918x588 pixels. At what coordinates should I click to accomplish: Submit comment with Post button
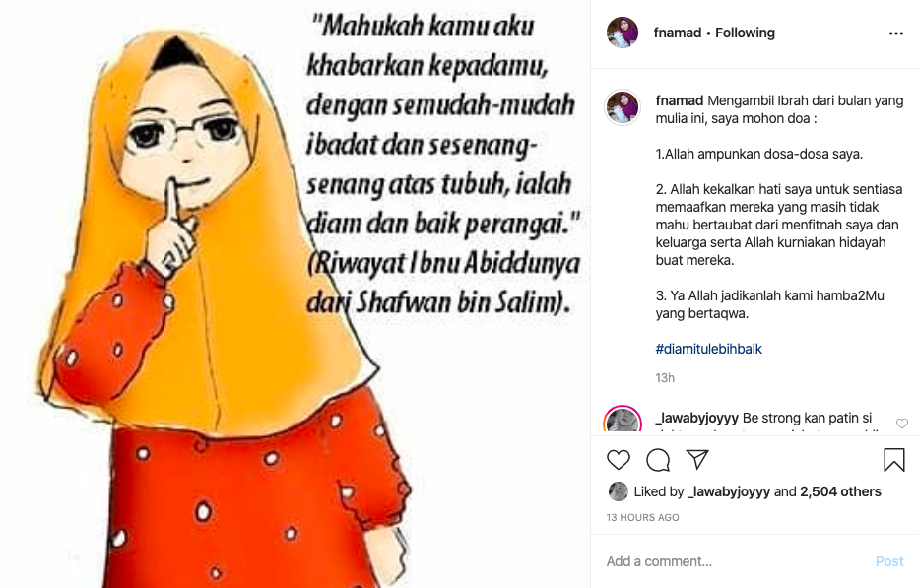click(x=889, y=561)
